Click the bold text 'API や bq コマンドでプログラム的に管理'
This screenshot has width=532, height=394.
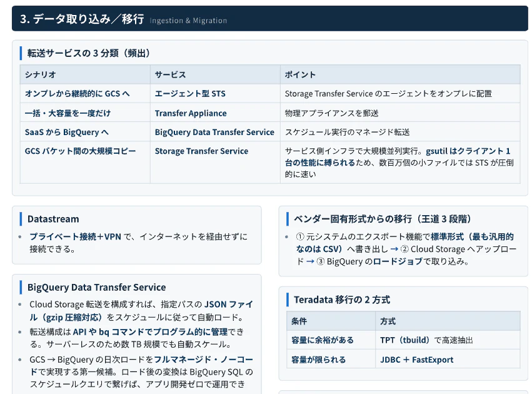(150, 332)
